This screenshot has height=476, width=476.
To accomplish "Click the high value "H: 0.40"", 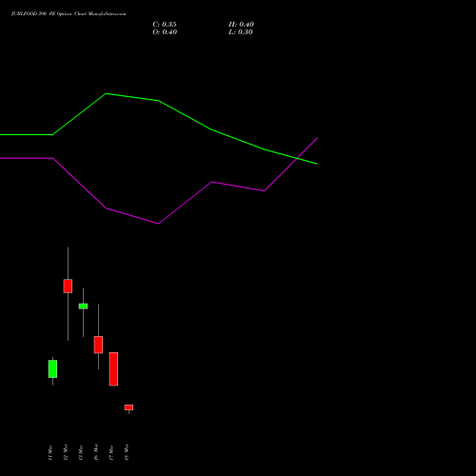I will click(x=241, y=25).
